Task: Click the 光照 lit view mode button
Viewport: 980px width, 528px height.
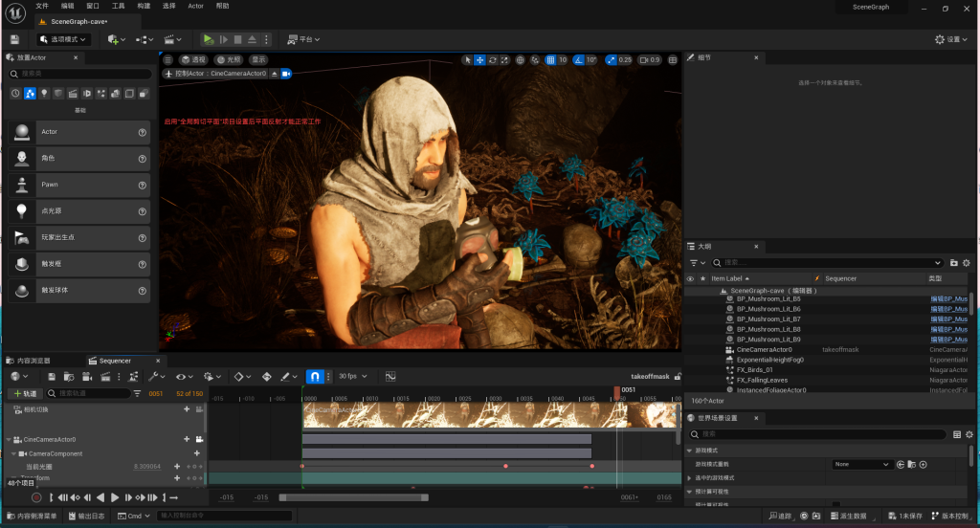Action: coord(229,60)
